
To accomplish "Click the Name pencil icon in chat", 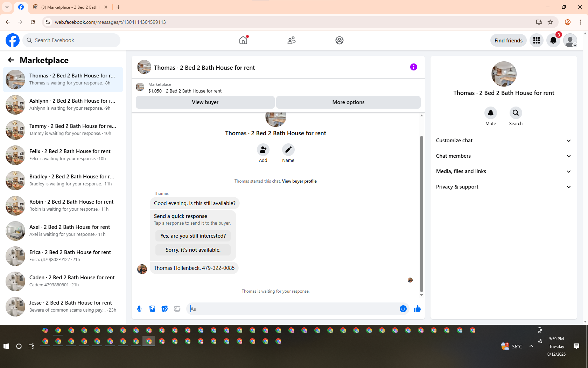I will (x=288, y=150).
